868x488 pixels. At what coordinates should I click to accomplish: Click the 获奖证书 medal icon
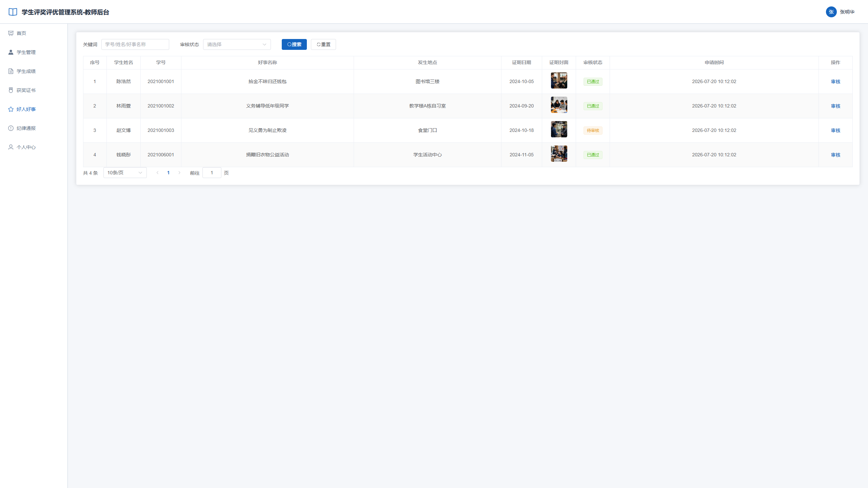pyautogui.click(x=11, y=90)
